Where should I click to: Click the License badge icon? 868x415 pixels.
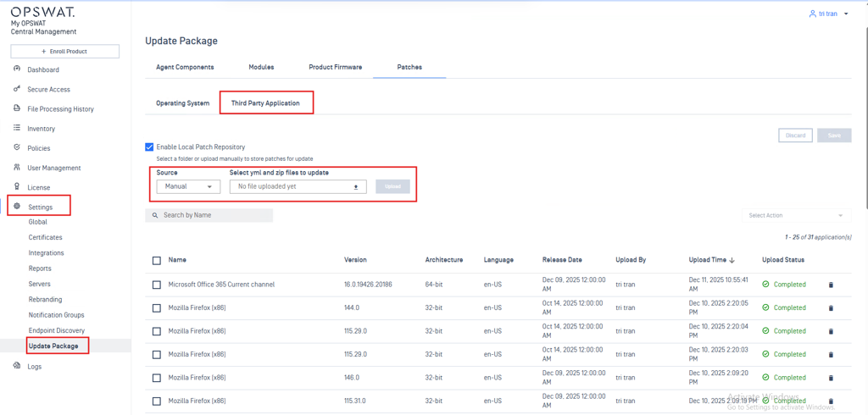[17, 187]
